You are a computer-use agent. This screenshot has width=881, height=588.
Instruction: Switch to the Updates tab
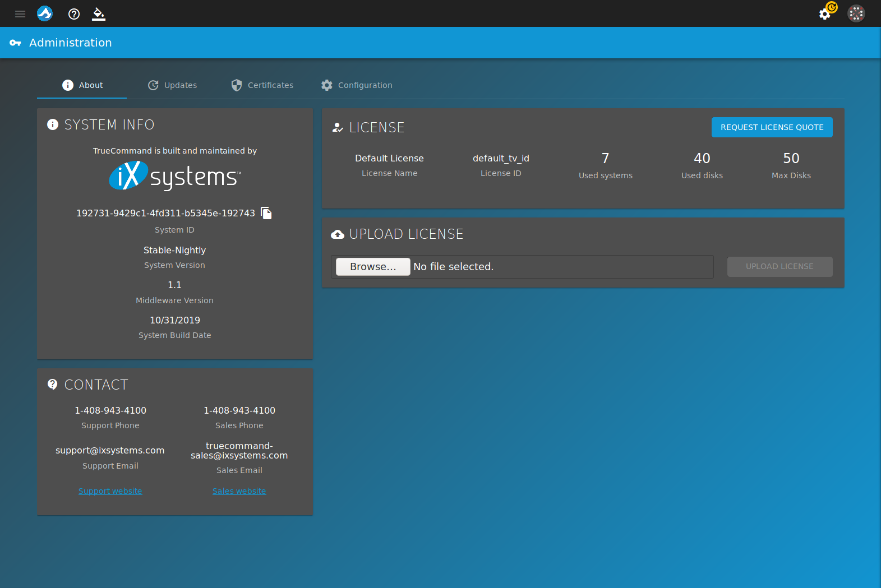[172, 85]
